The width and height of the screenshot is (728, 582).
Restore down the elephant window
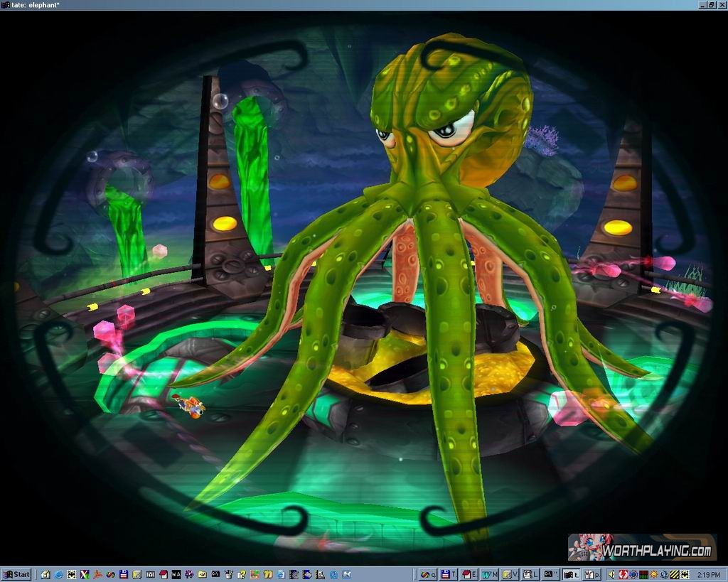[712, 5]
